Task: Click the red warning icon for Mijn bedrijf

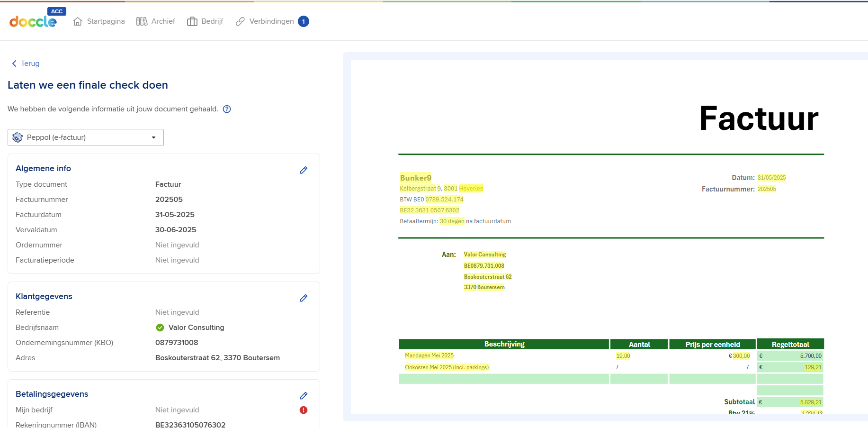Action: pyautogui.click(x=304, y=410)
